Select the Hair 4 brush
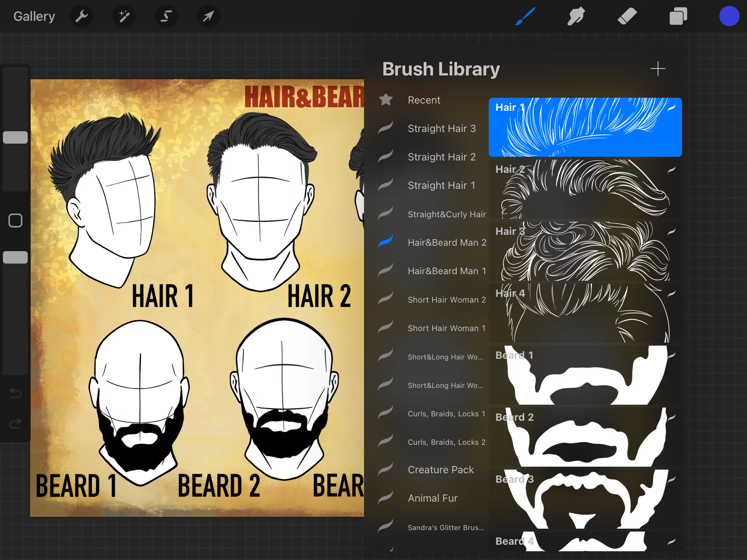747x560 pixels. 585,313
